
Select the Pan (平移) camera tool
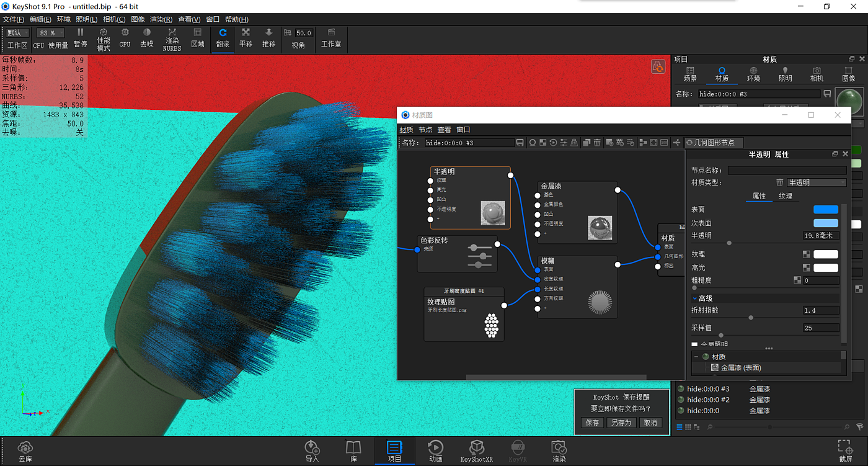click(246, 38)
